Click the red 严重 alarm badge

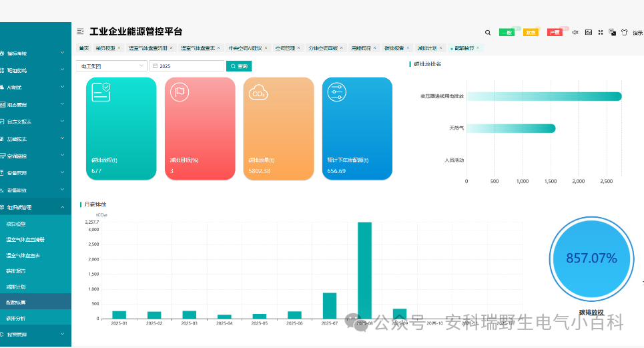pos(555,33)
